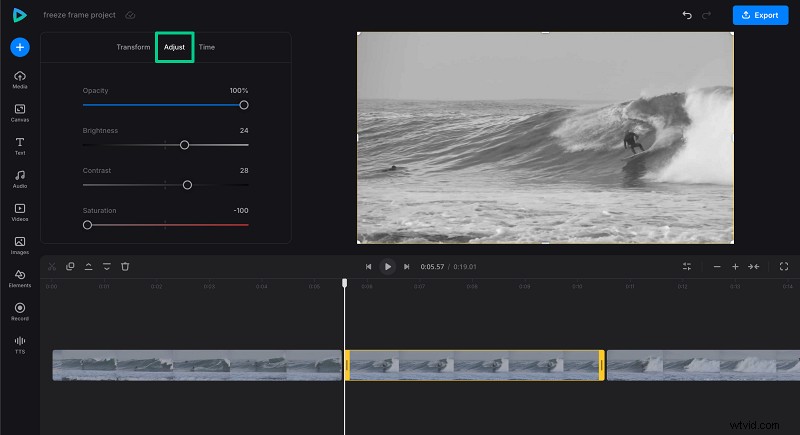Image resolution: width=800 pixels, height=435 pixels.
Task: Open the Audio library
Action: pos(20,178)
